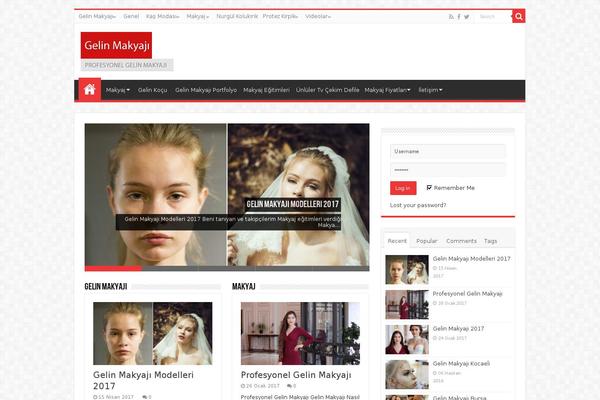Switch to the Comments tab
600x400 pixels.
pyautogui.click(x=461, y=241)
